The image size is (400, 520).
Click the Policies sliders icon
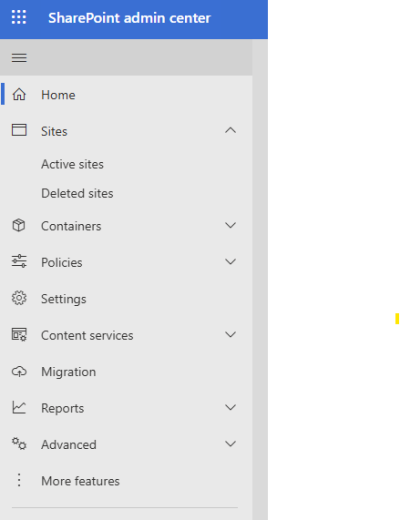tap(19, 261)
